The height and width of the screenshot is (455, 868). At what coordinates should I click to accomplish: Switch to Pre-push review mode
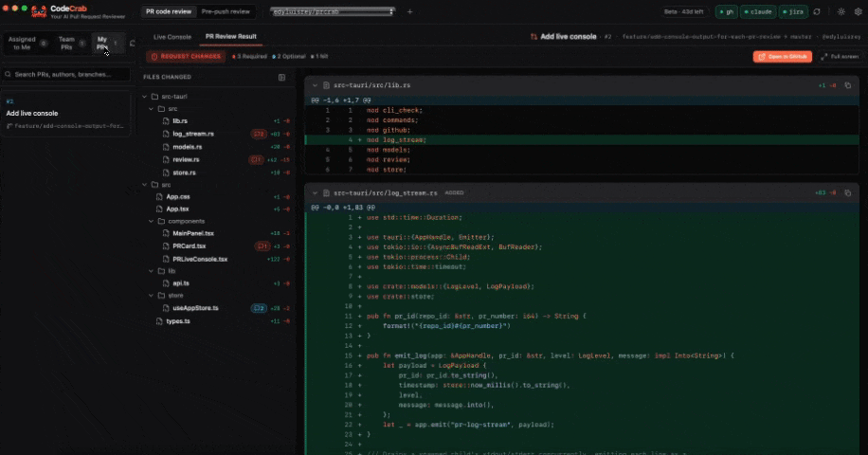coord(226,11)
